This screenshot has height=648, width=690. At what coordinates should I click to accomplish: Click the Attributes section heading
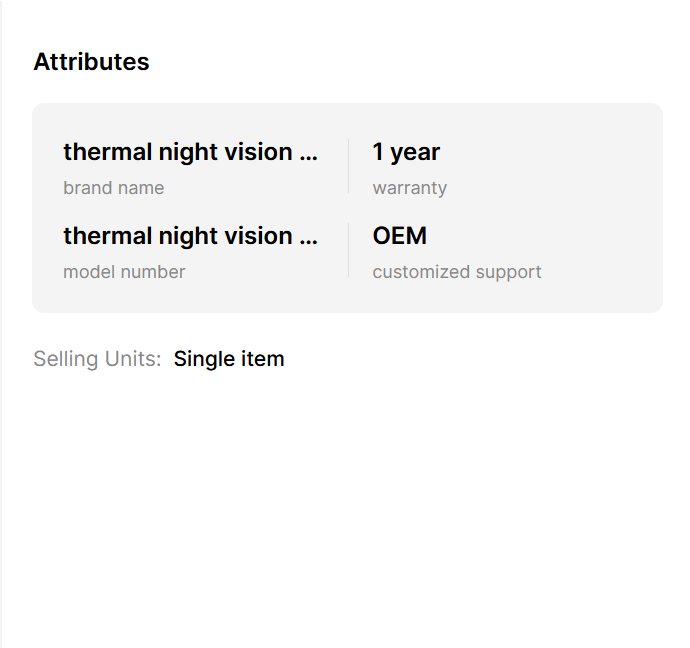(x=91, y=62)
